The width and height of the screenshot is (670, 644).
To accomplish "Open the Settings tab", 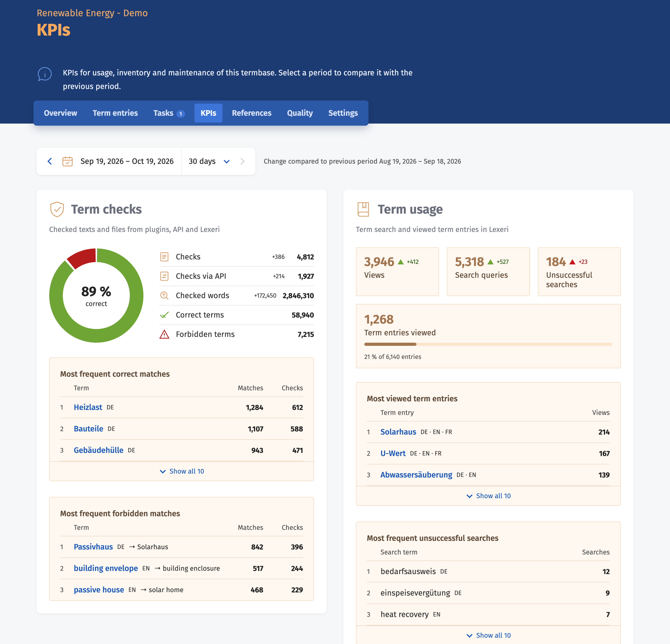I will click(343, 113).
